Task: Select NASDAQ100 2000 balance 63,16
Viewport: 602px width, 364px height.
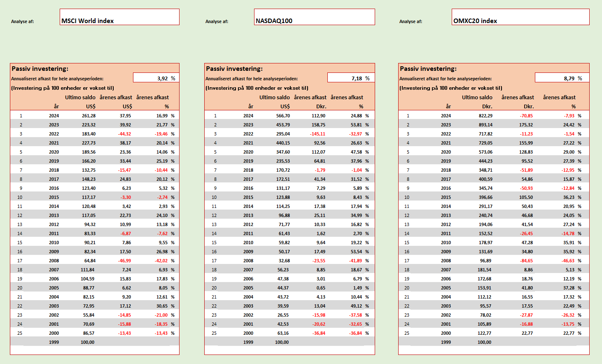Action: [x=283, y=333]
